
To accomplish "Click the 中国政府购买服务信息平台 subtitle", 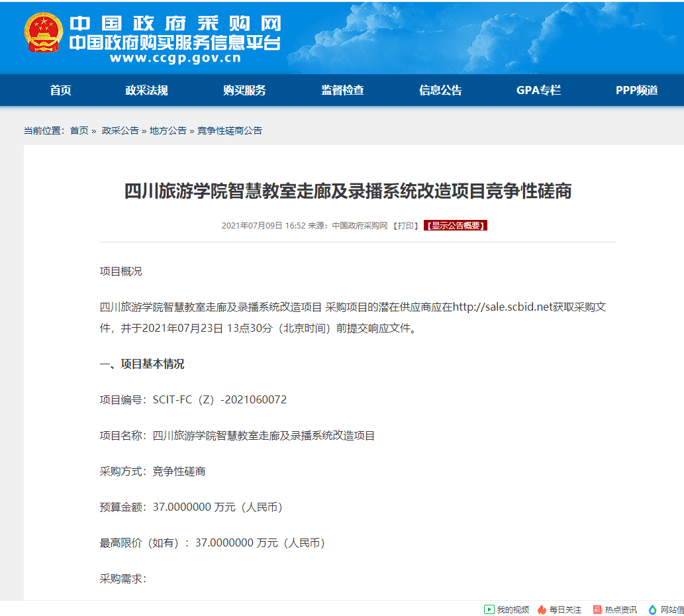I will tap(175, 43).
